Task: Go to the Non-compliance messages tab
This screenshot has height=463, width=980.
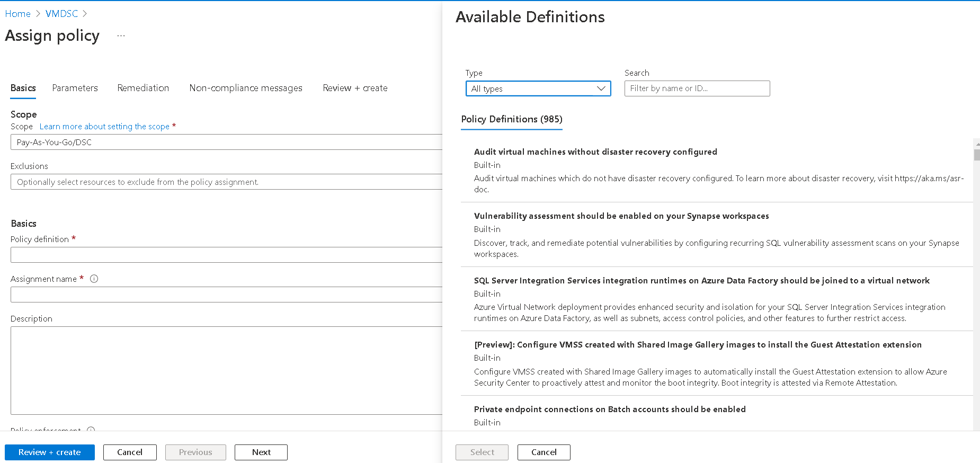Action: click(246, 88)
